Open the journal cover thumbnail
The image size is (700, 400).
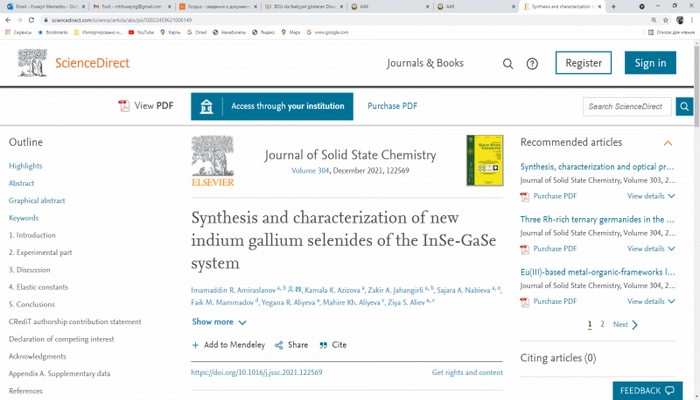coord(484,160)
